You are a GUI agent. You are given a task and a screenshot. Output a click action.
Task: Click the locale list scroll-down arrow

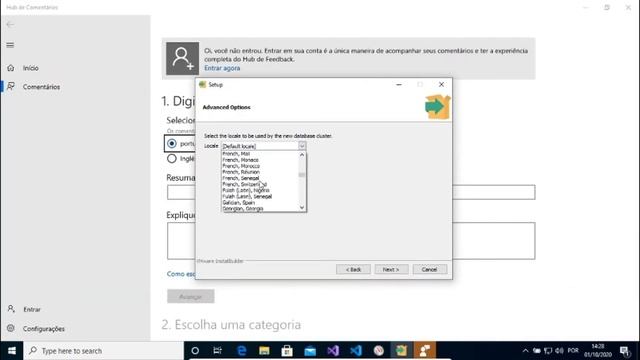302,207
